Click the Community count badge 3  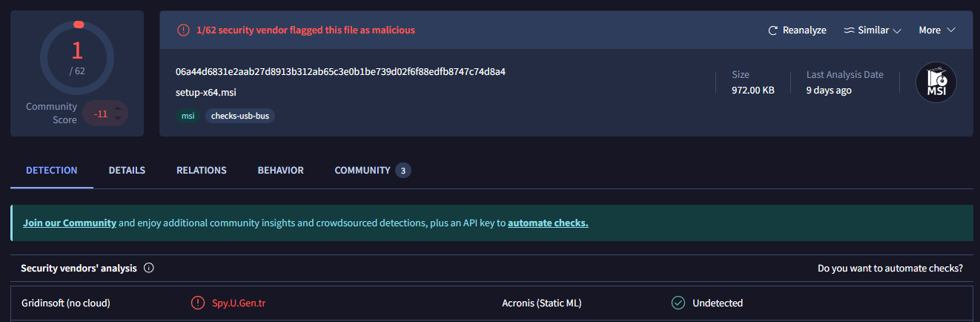pos(403,171)
